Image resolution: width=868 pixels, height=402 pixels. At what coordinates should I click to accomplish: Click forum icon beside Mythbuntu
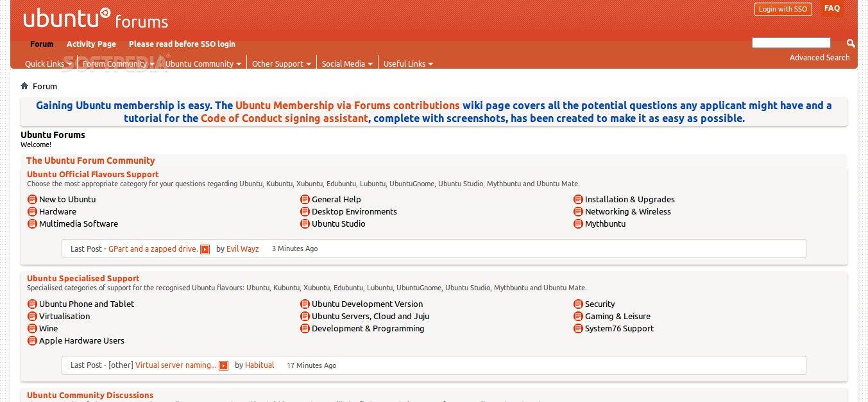tap(578, 223)
